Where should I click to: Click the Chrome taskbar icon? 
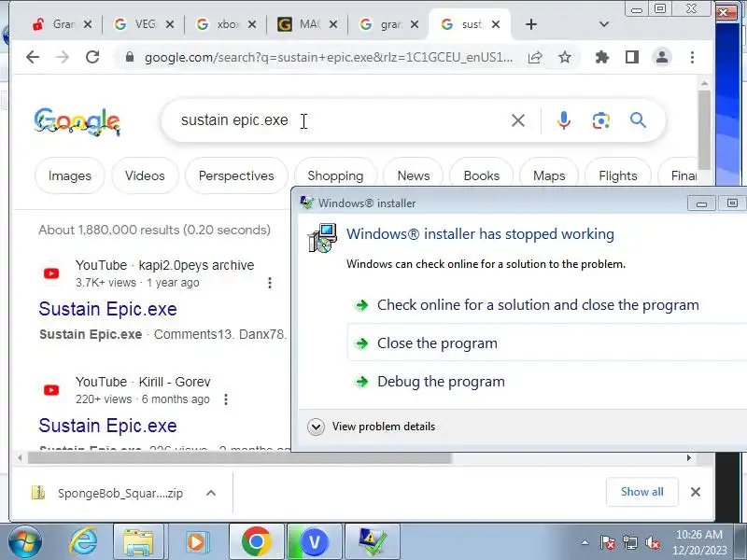[256, 542]
